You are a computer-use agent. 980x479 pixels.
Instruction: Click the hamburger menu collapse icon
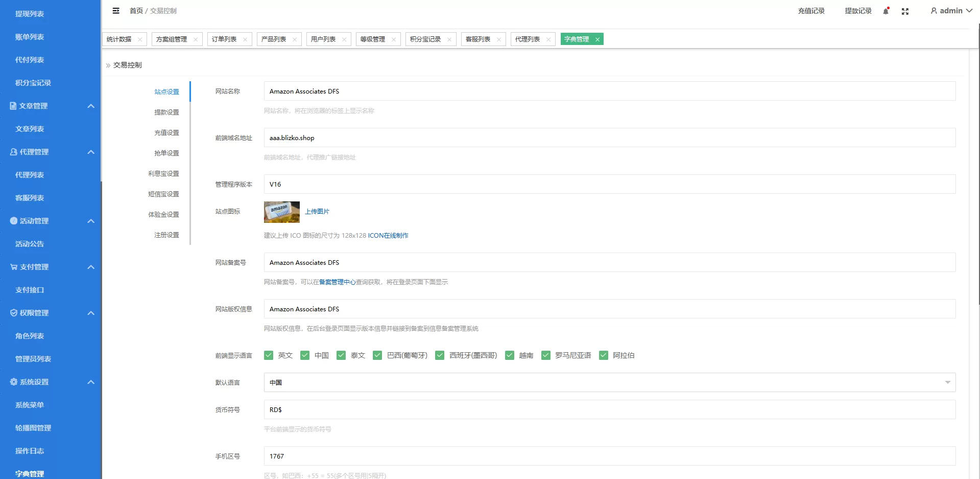click(x=116, y=11)
